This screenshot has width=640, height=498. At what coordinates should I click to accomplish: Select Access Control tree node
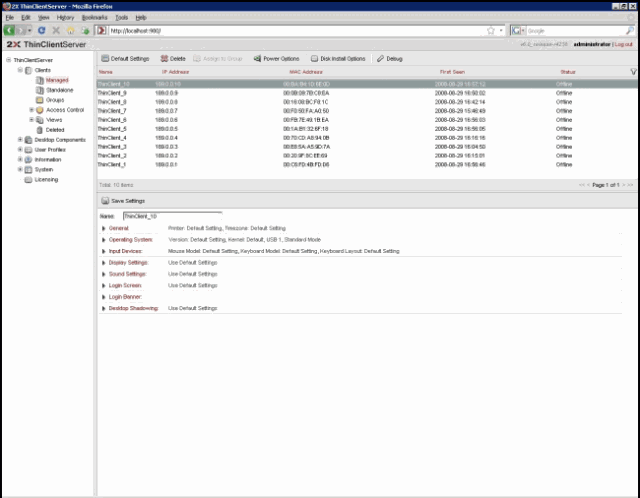point(65,110)
